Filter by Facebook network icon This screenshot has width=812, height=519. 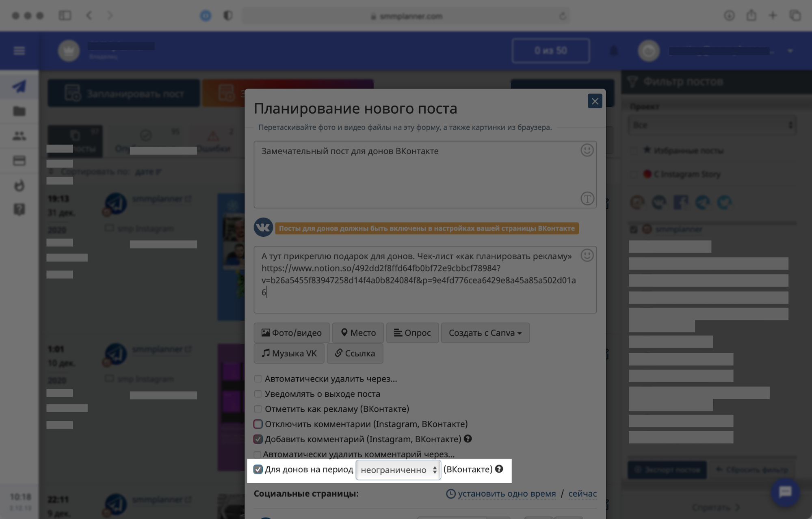pyautogui.click(x=681, y=202)
